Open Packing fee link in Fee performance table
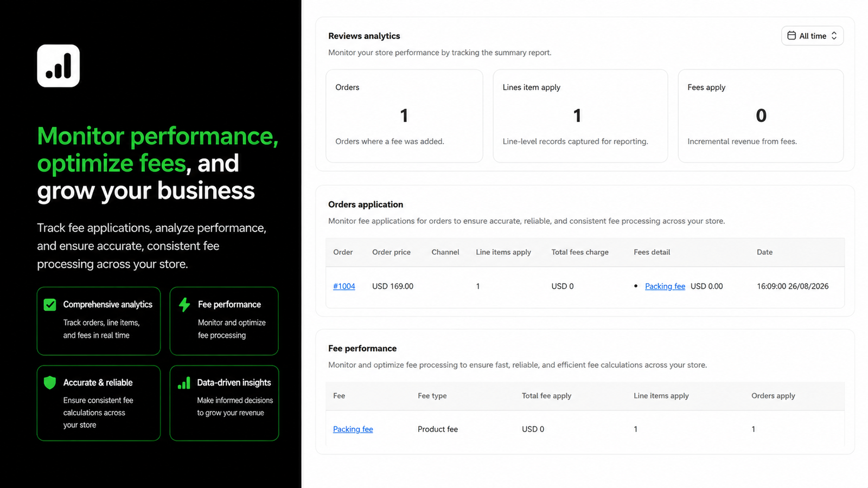 click(353, 429)
